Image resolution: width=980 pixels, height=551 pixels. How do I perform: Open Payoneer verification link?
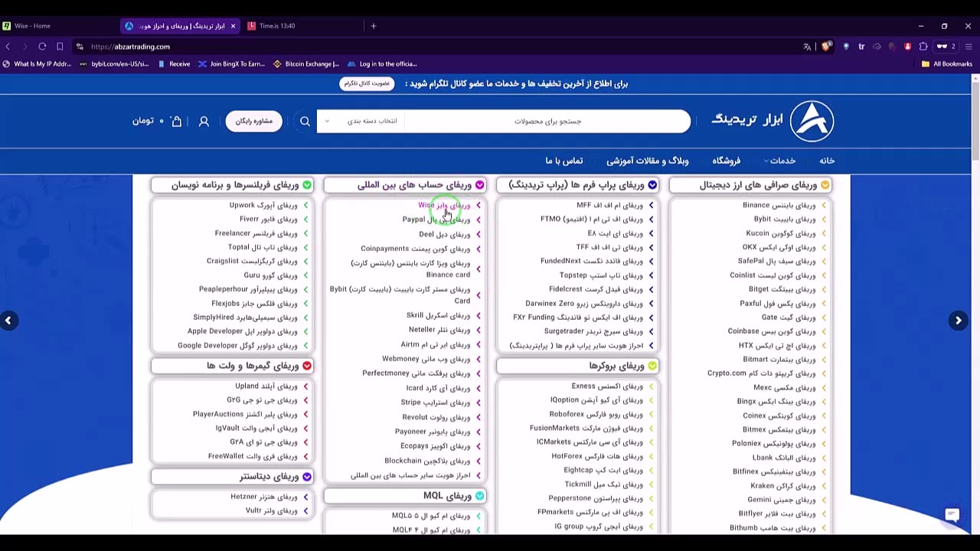[x=433, y=432]
